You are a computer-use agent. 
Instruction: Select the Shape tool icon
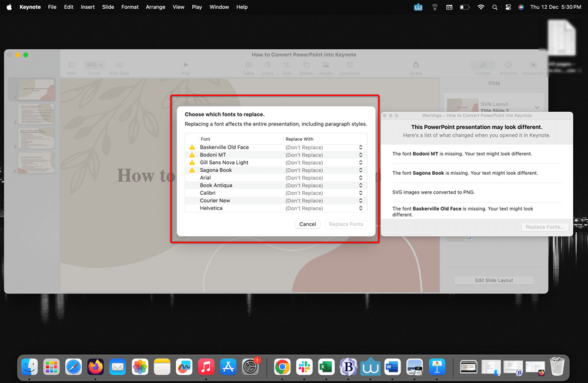pos(306,65)
